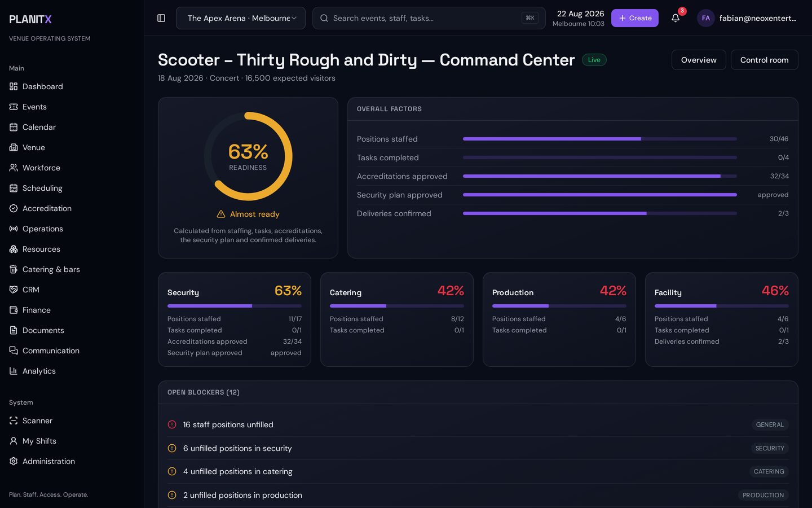Click the Deliveries confirmed progress bar
The width and height of the screenshot is (812, 508).
click(600, 213)
